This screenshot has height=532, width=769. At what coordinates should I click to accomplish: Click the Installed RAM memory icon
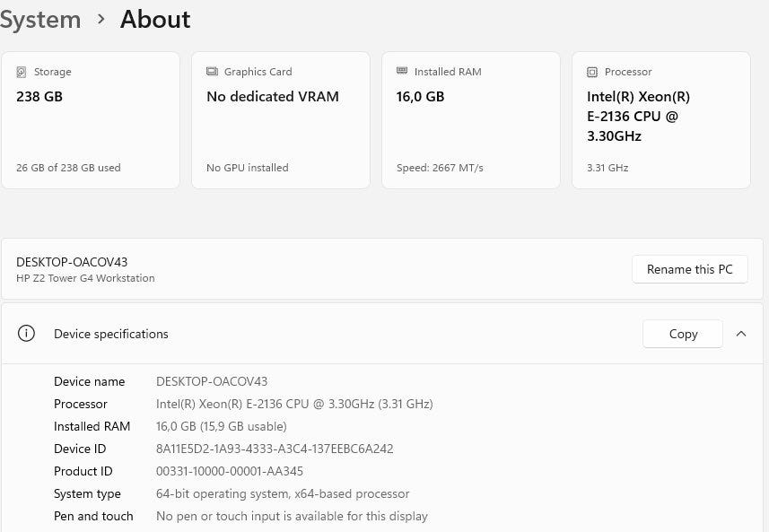pos(402,72)
